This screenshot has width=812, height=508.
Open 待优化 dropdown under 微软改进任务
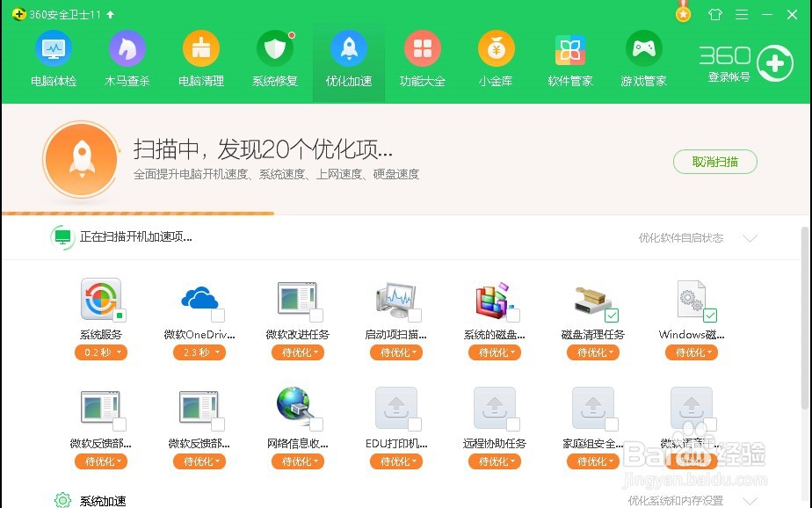[298, 352]
